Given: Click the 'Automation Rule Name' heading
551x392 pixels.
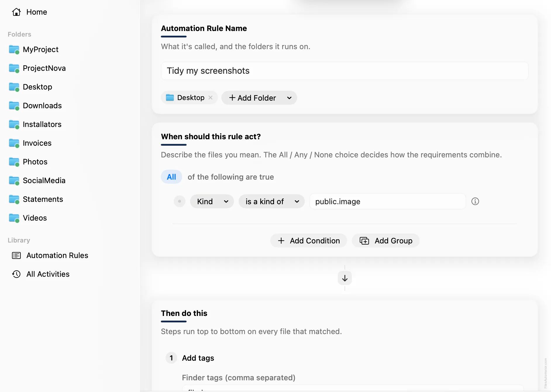Looking at the screenshot, I should coord(204,28).
